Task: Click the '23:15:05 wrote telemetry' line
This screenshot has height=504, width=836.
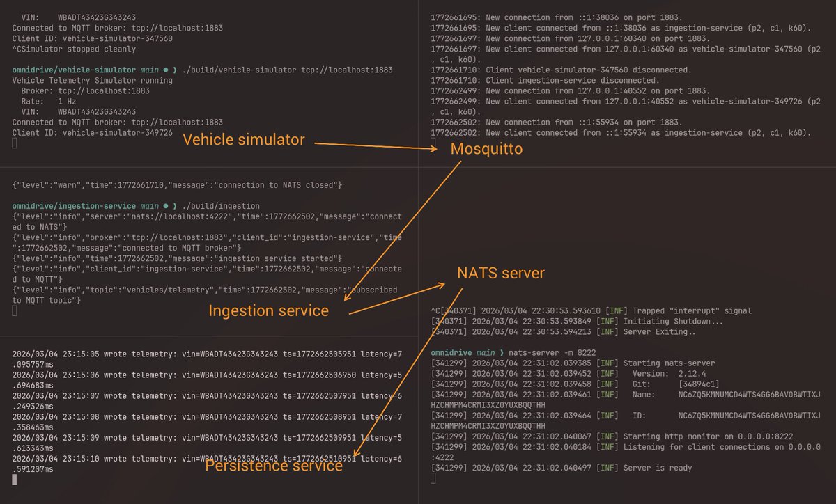Action: [207, 359]
